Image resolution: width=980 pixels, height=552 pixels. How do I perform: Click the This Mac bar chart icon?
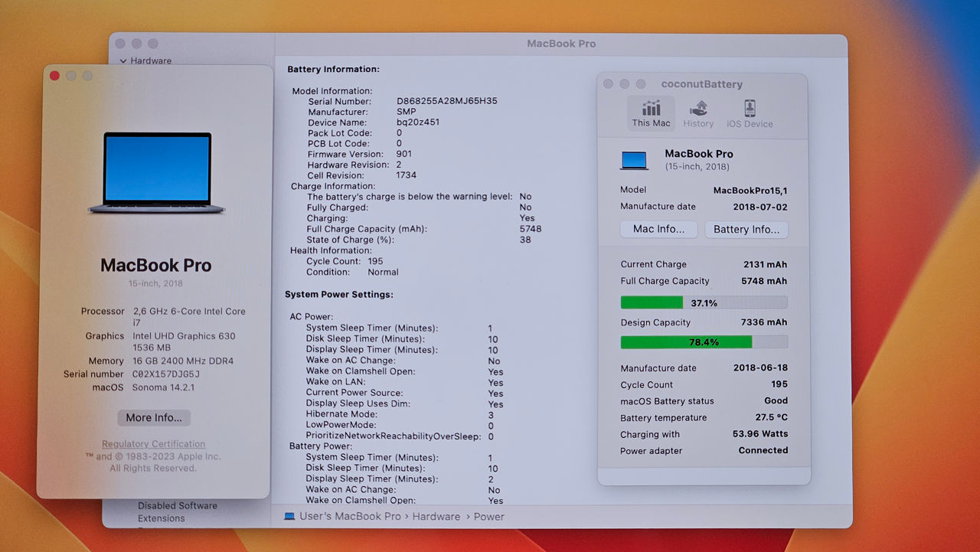[x=652, y=108]
